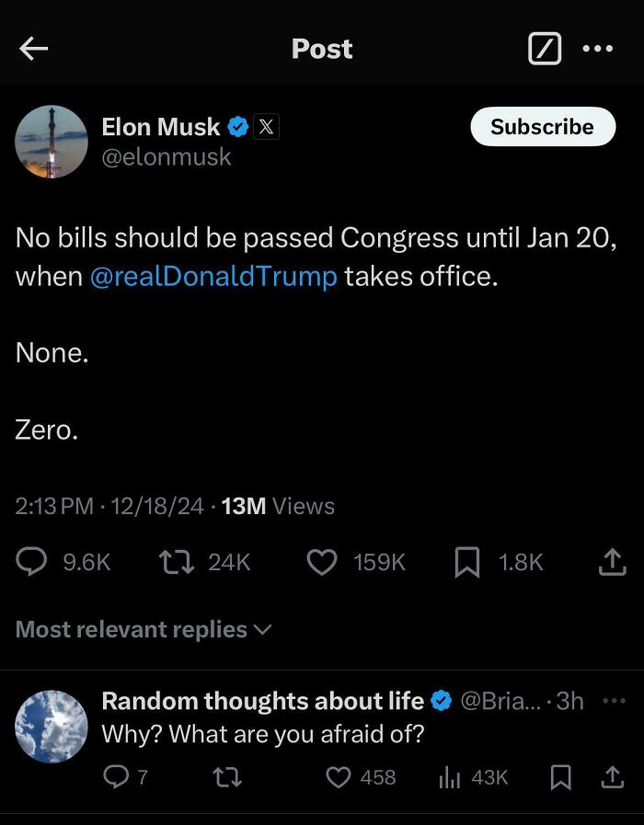Open the compose post icon in the header
This screenshot has width=644, height=825.
tap(545, 48)
